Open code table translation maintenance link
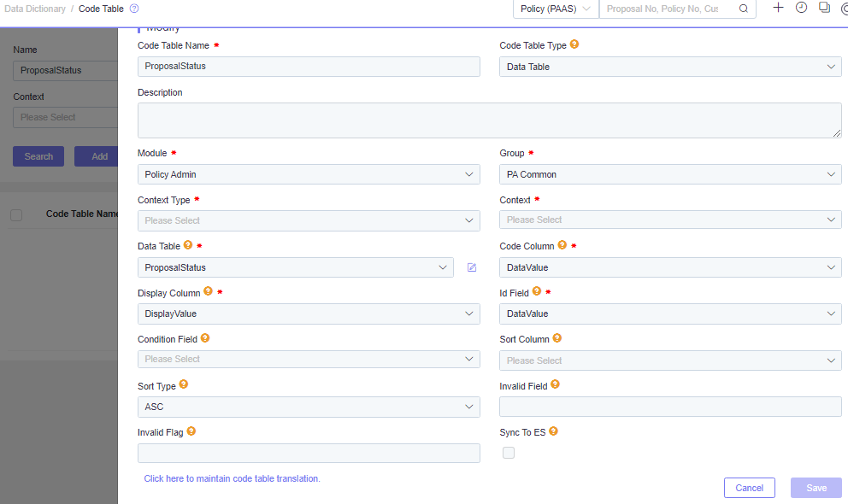The width and height of the screenshot is (848, 504). (232, 478)
